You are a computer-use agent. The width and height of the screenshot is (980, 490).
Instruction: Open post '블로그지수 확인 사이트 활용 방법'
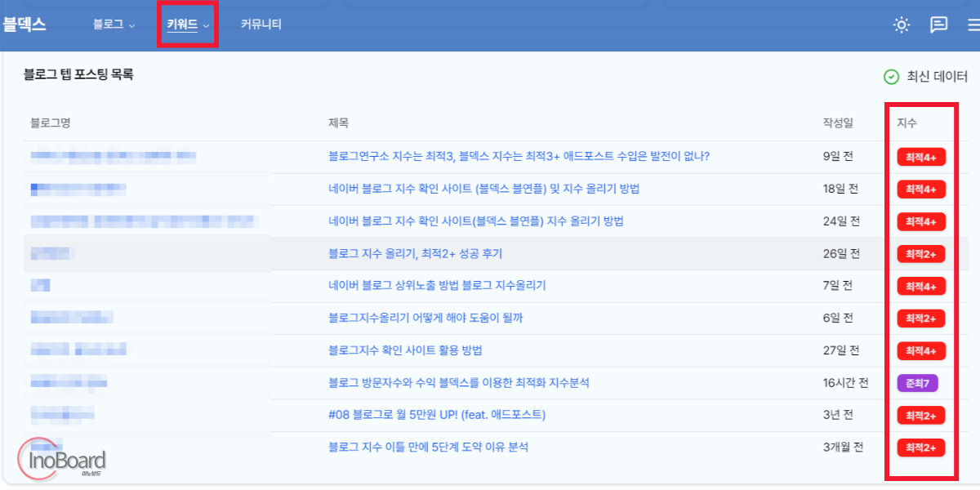click(405, 350)
